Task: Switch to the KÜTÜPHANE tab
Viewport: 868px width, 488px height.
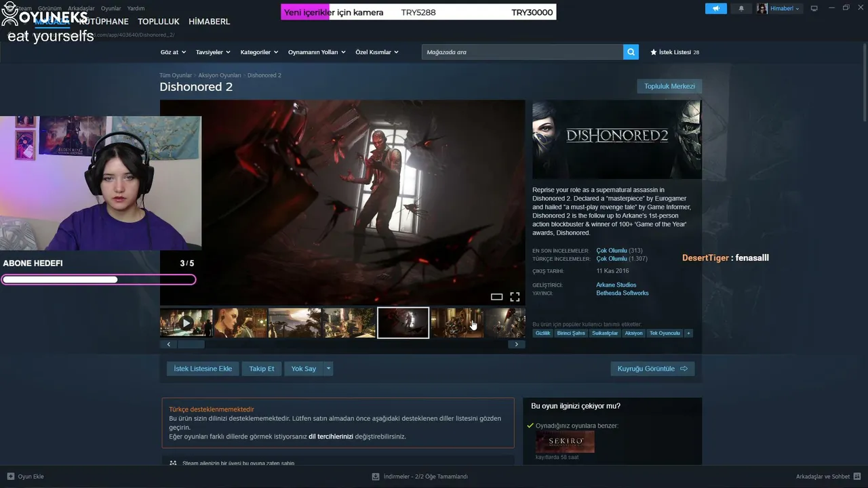Action: [104, 22]
